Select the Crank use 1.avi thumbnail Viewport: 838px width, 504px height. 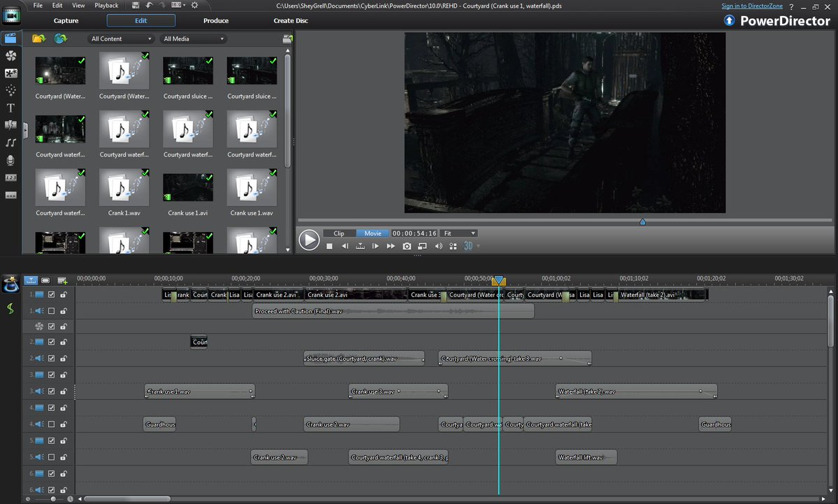[x=187, y=187]
